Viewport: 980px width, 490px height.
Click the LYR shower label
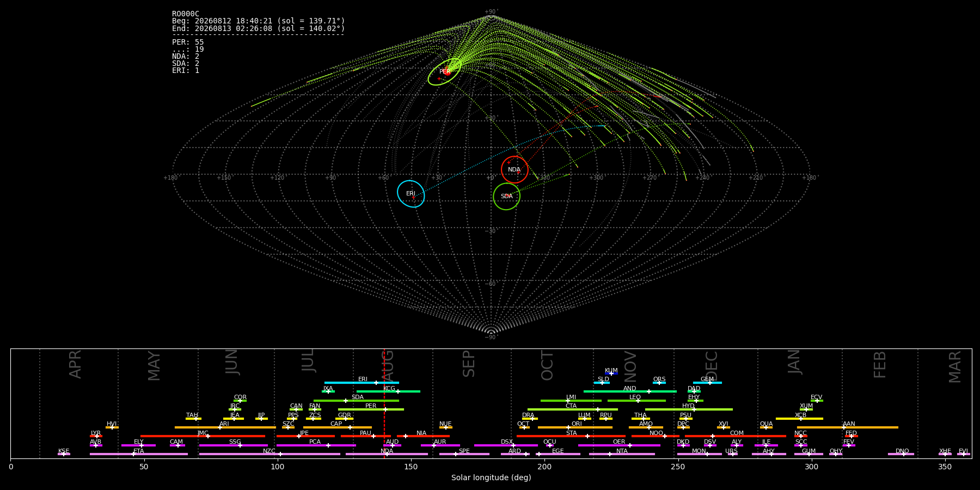[96, 433]
